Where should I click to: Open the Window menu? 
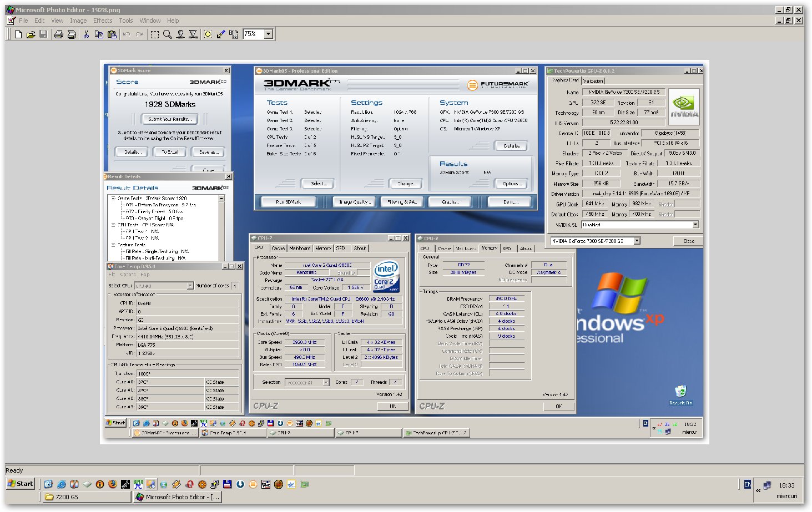(x=150, y=21)
